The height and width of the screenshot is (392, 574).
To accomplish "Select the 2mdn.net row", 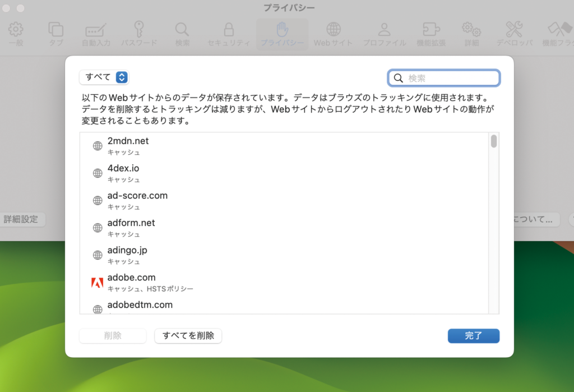I will [284, 146].
